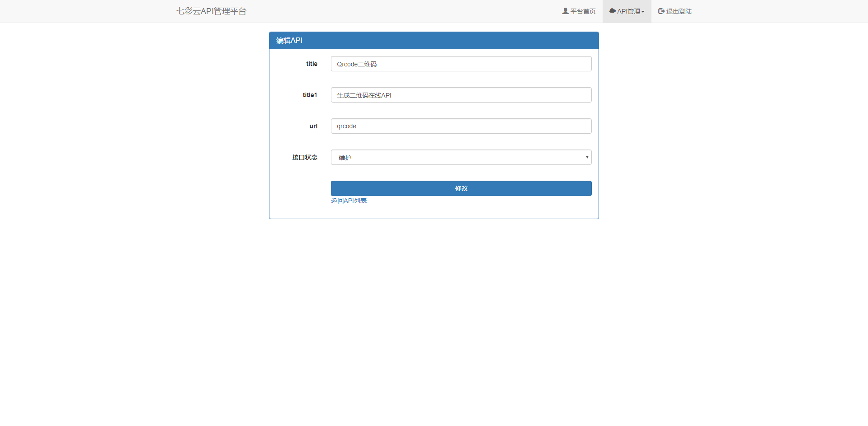Click the user icon beside 平台首页

(x=565, y=11)
